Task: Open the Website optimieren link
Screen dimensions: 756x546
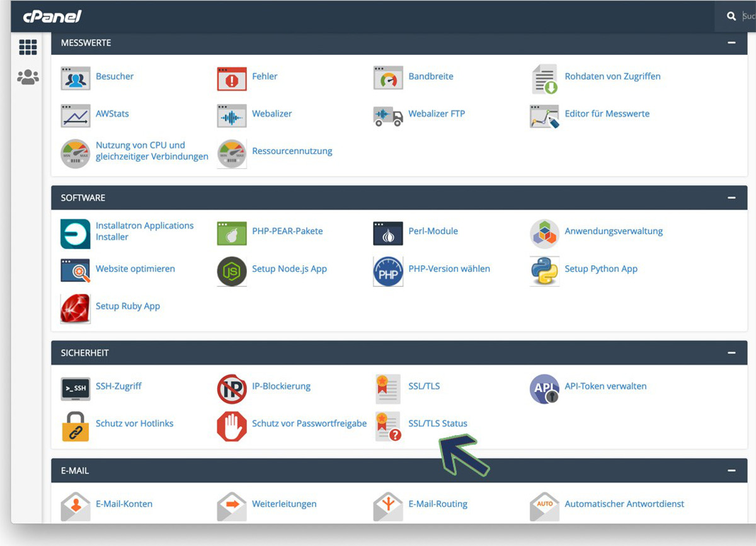Action: tap(135, 269)
